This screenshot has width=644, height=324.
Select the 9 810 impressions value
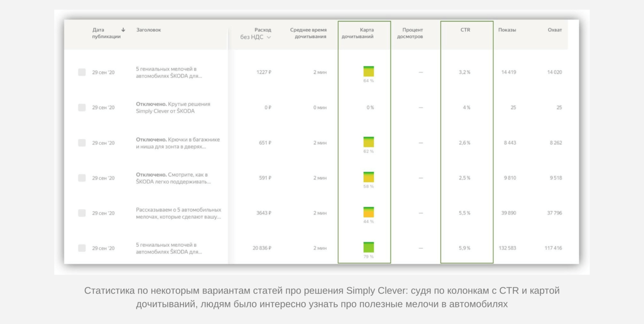510,178
